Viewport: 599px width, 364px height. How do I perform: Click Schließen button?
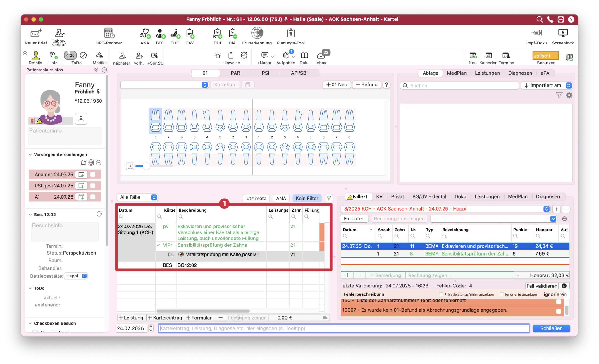pyautogui.click(x=551, y=328)
